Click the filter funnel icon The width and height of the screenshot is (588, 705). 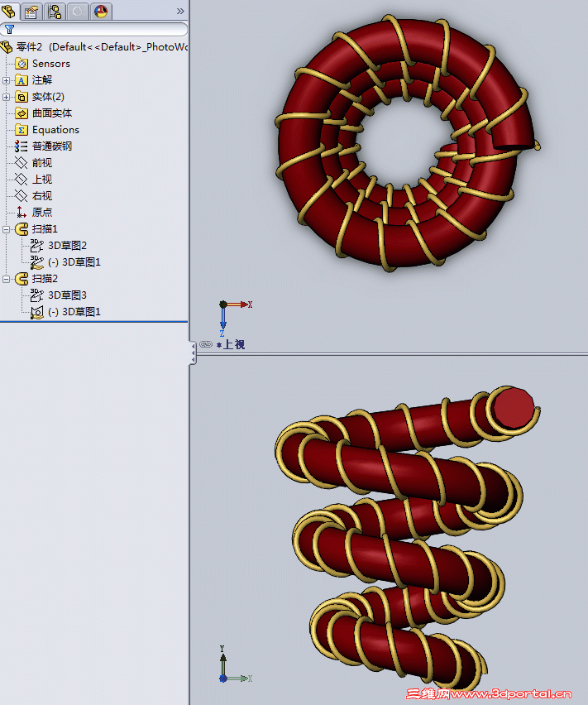(x=9, y=30)
